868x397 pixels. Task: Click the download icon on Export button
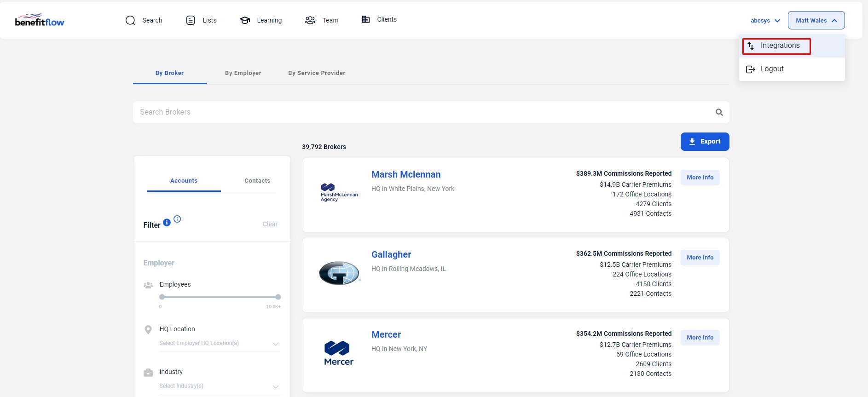coord(692,142)
